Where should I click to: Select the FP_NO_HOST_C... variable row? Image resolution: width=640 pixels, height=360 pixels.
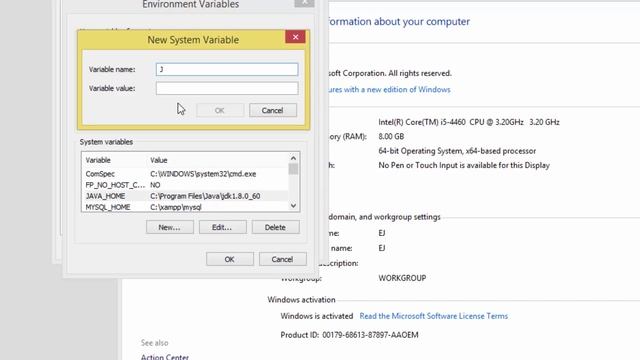[185, 185]
